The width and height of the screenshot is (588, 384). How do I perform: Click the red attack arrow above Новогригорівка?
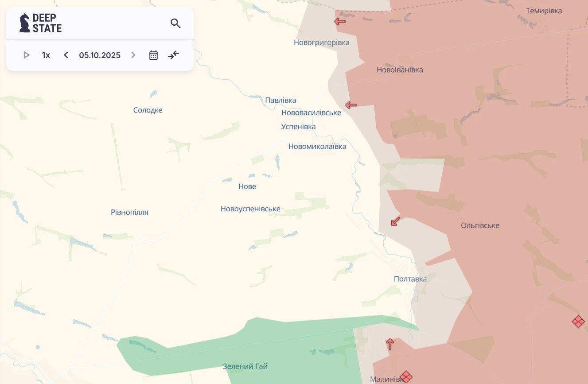[x=340, y=21]
